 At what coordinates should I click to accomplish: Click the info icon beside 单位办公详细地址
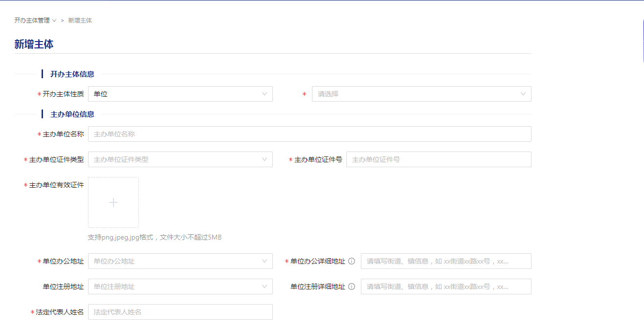(352, 261)
